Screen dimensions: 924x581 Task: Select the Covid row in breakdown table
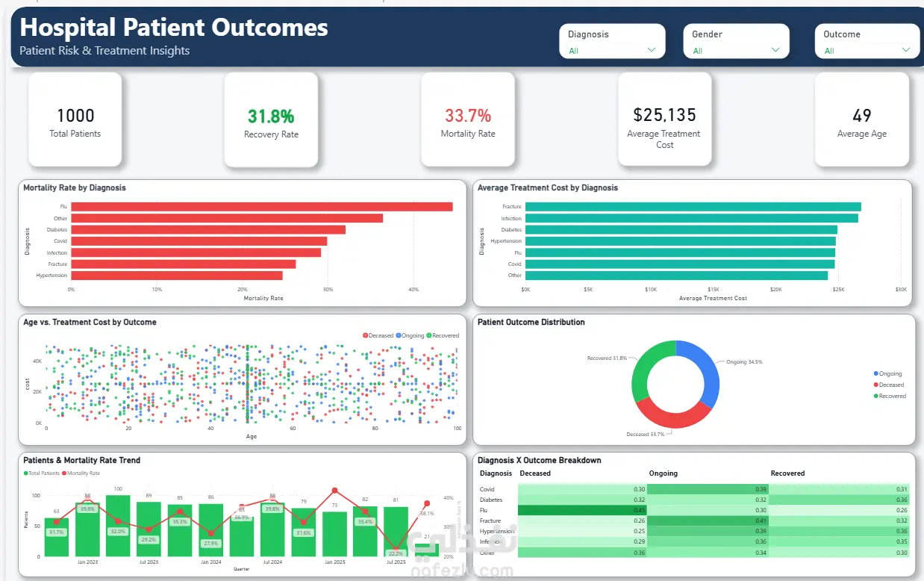[693, 489]
